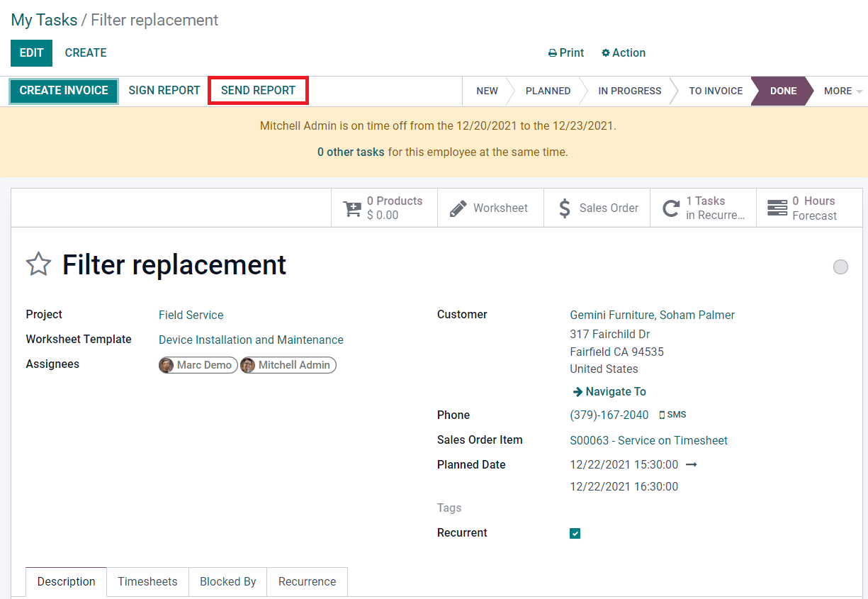The height and width of the screenshot is (599, 868).
Task: Click the Filter replacement title text
Action: [x=174, y=265]
